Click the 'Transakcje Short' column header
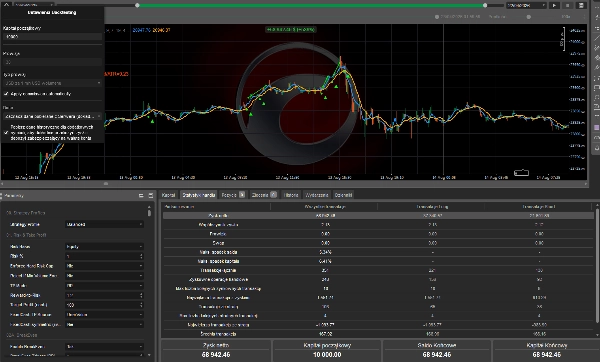This screenshot has width=600, height=362. 539,207
